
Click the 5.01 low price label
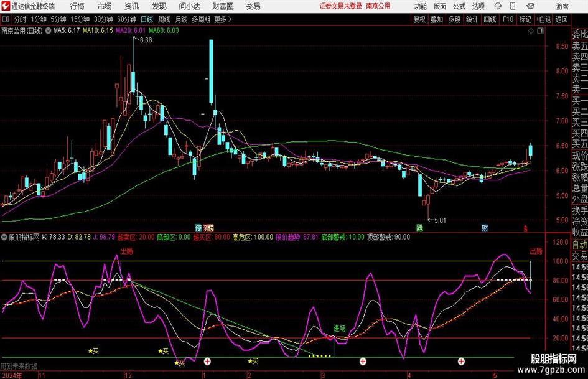440,220
